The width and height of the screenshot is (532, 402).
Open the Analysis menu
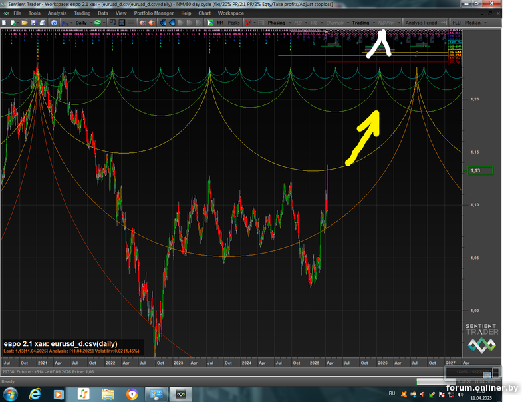57,13
